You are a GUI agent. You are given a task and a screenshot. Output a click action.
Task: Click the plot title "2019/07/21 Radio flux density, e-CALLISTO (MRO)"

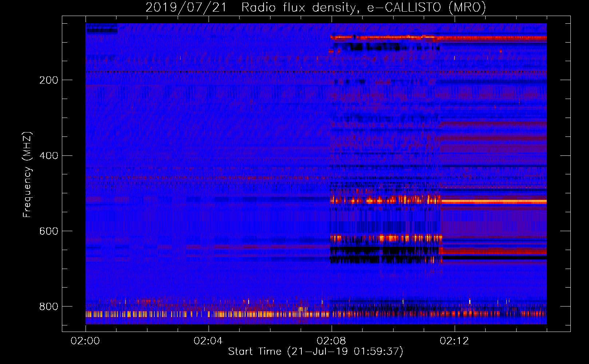tap(316, 7)
